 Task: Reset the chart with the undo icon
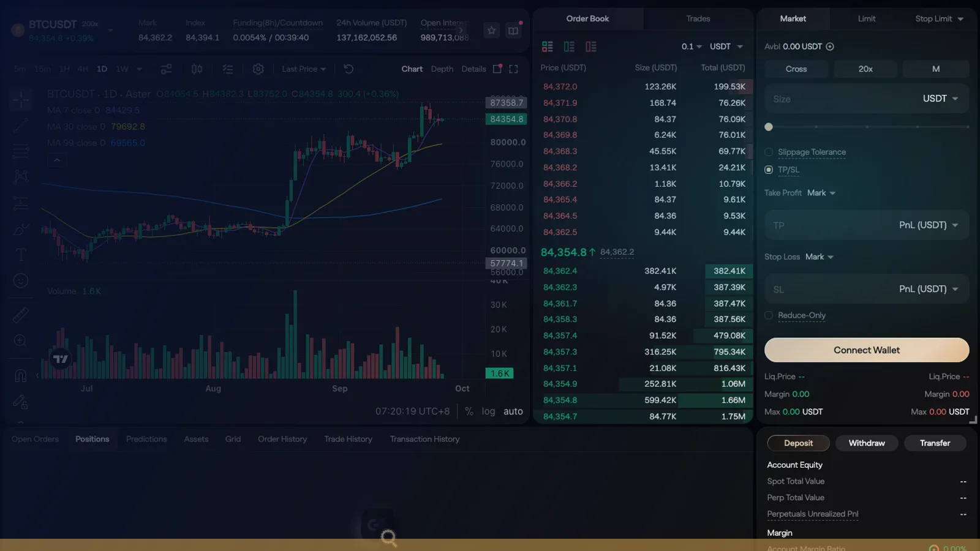pyautogui.click(x=349, y=69)
